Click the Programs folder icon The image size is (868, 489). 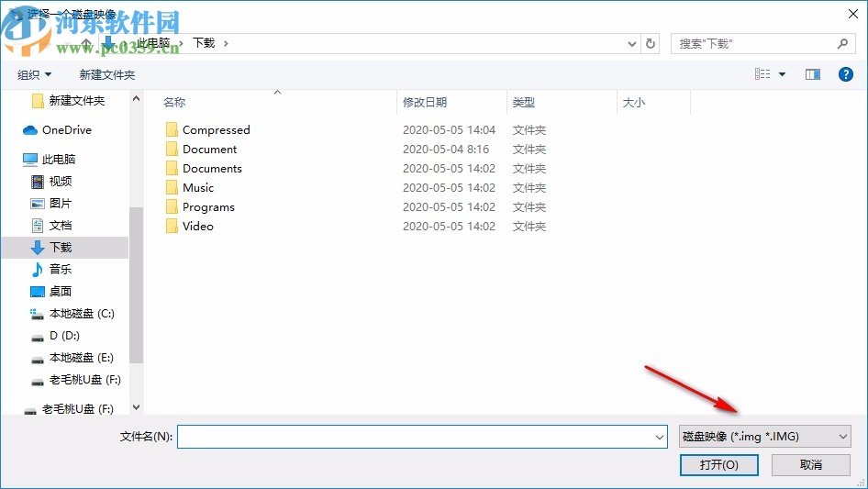click(172, 206)
